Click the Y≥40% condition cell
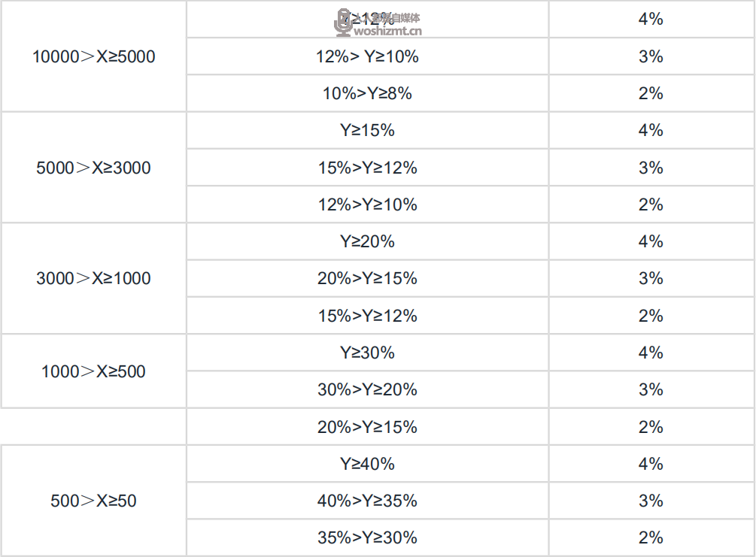 point(367,464)
